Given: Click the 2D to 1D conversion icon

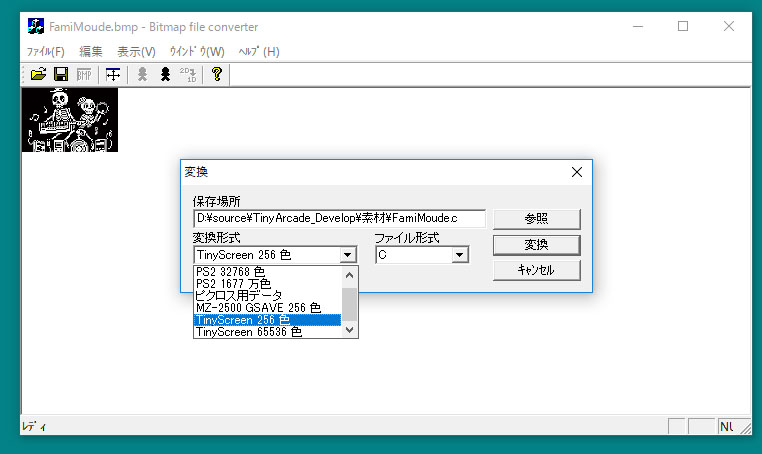Looking at the screenshot, I should (x=187, y=74).
